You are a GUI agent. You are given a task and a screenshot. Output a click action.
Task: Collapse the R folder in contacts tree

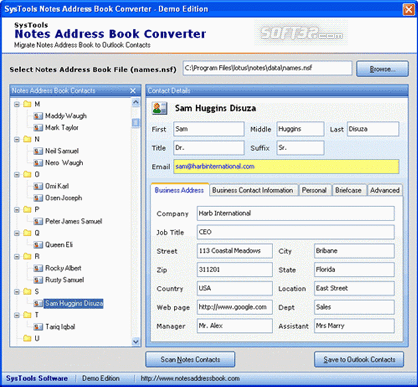pyautogui.click(x=17, y=257)
